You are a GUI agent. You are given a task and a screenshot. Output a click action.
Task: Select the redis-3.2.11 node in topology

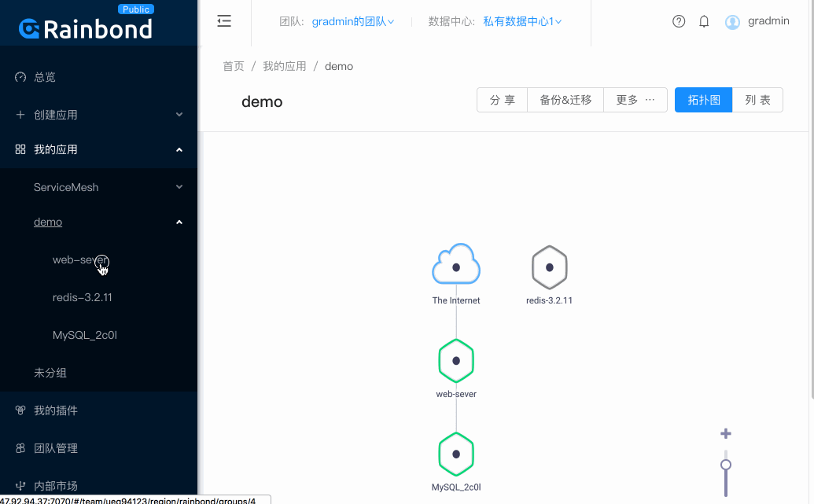click(x=549, y=267)
